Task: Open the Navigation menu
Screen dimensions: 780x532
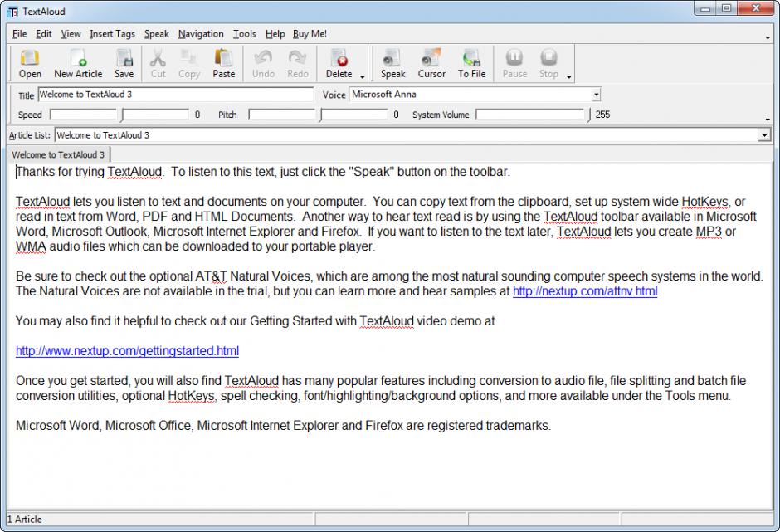Action: (201, 34)
